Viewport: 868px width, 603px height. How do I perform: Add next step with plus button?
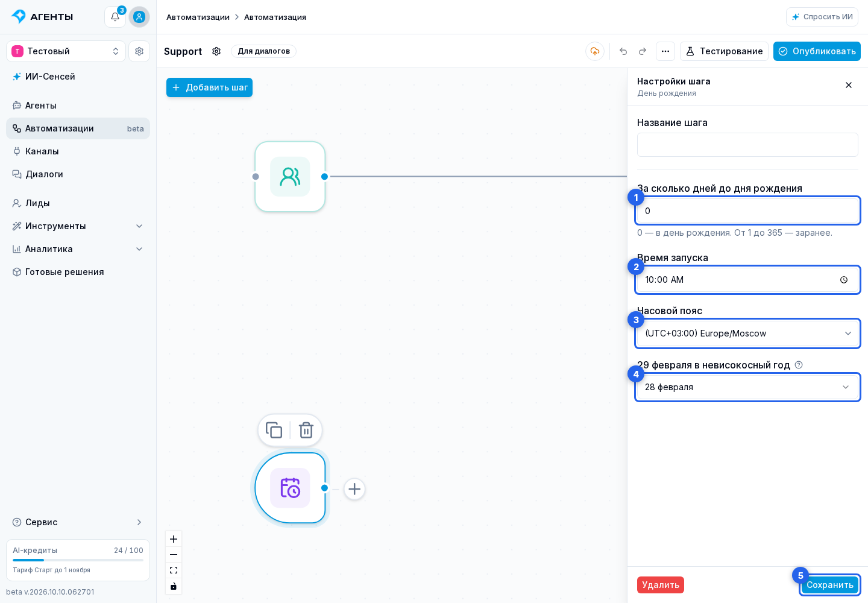coord(354,489)
